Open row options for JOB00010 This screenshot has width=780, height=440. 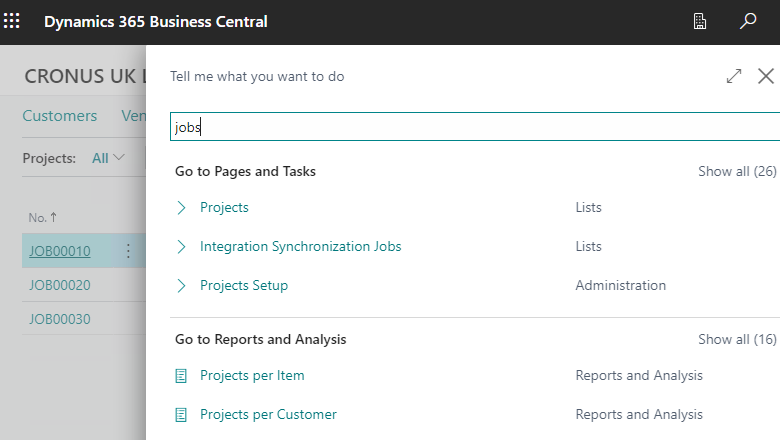[128, 251]
